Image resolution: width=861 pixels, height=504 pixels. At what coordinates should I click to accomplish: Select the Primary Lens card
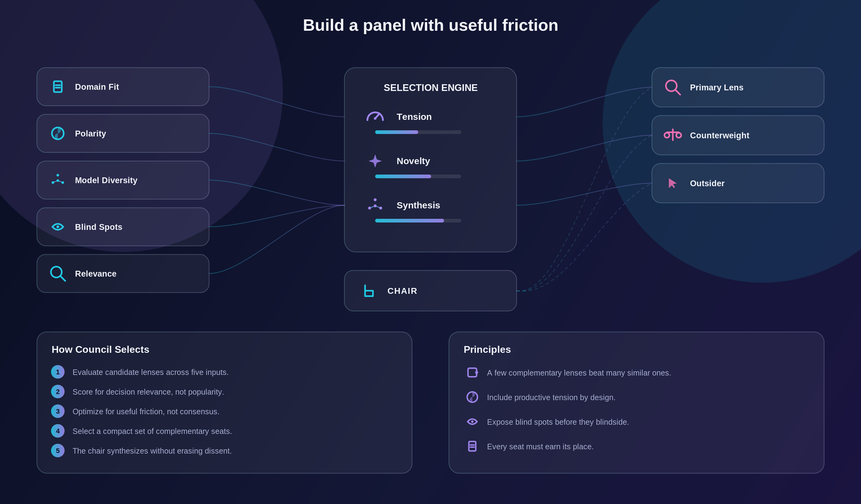(x=738, y=87)
